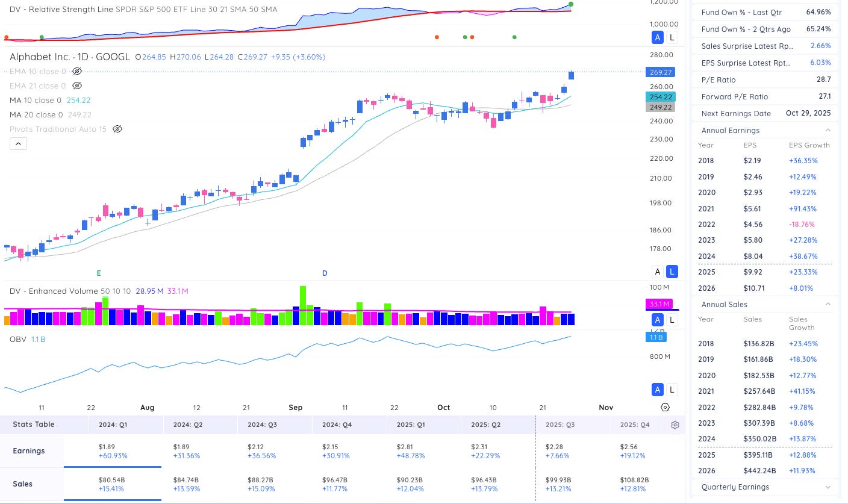Screen dimensions: 848x504
Task: Show the EMA 21 indicator
Action: pyautogui.click(x=77, y=86)
